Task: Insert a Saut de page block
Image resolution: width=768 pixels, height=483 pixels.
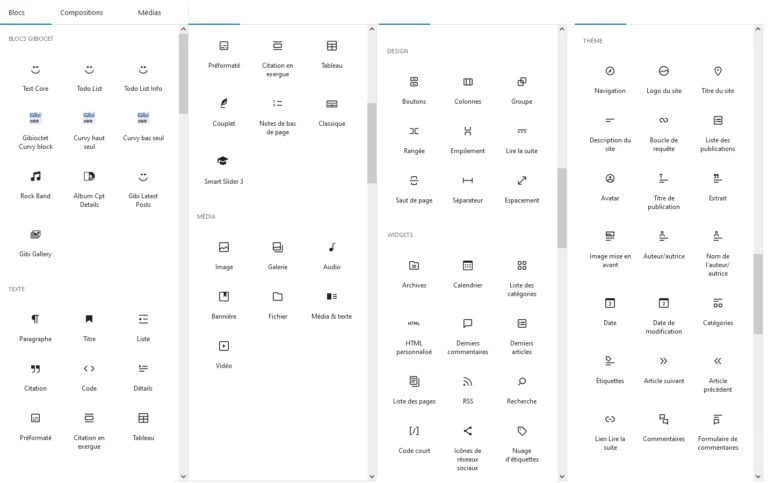Action: tap(414, 190)
